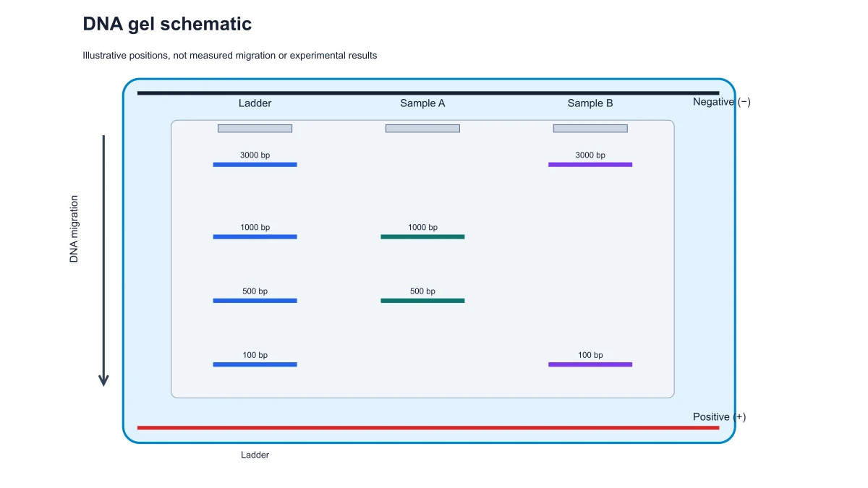Click the loading well of the Sample A lane
The height and width of the screenshot is (488, 868).
(x=422, y=129)
